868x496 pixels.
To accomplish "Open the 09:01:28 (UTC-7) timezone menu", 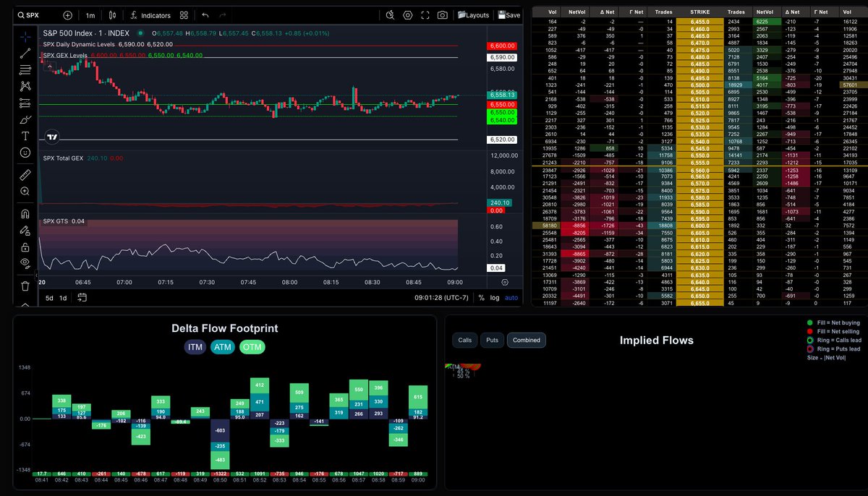I will click(x=441, y=297).
